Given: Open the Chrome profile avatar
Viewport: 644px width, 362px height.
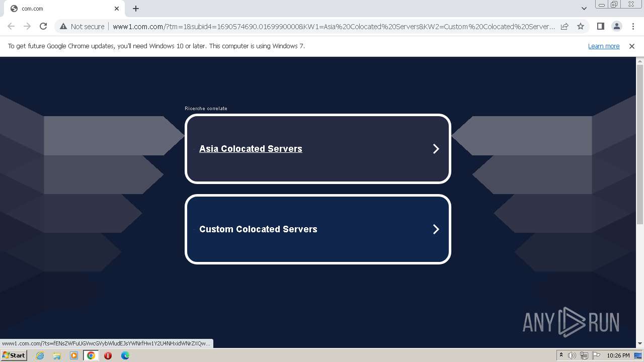Looking at the screenshot, I should [x=616, y=26].
